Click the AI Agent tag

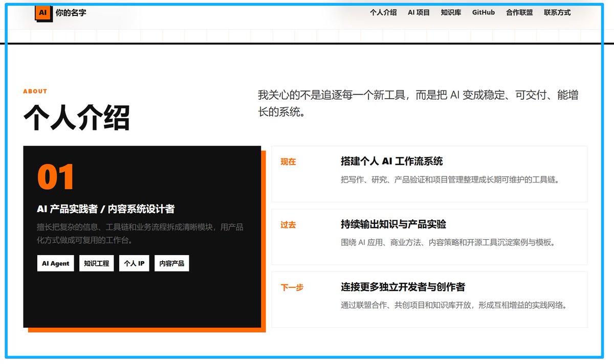[x=56, y=263]
